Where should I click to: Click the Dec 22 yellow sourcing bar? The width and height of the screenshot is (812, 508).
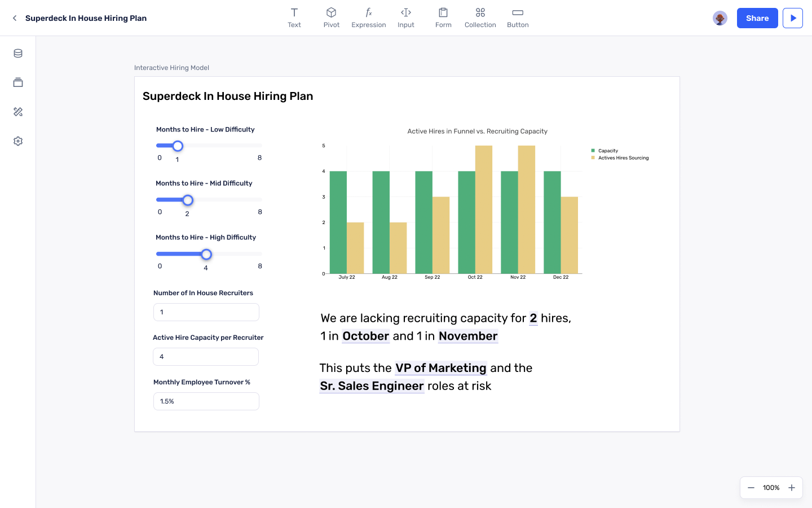(x=570, y=235)
